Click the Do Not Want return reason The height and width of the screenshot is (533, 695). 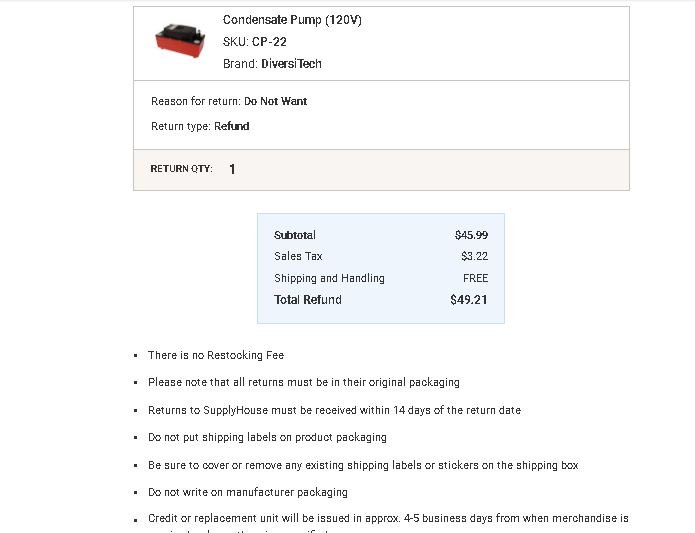[275, 101]
